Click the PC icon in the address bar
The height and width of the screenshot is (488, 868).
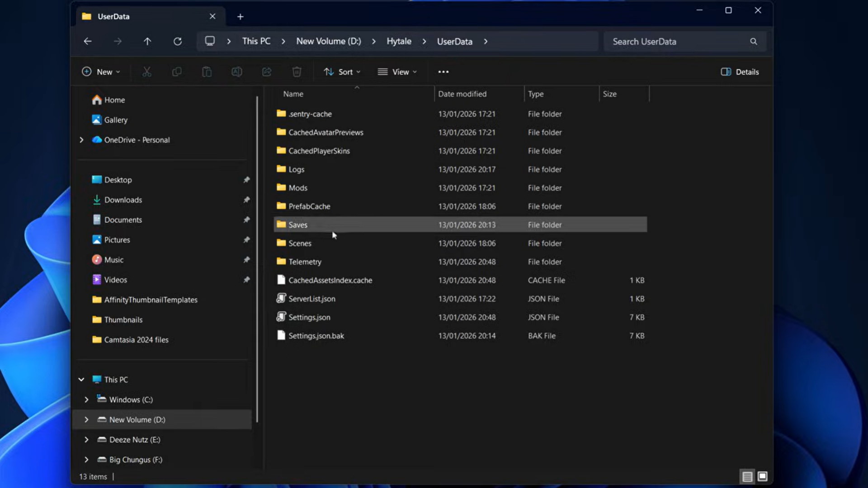click(210, 41)
